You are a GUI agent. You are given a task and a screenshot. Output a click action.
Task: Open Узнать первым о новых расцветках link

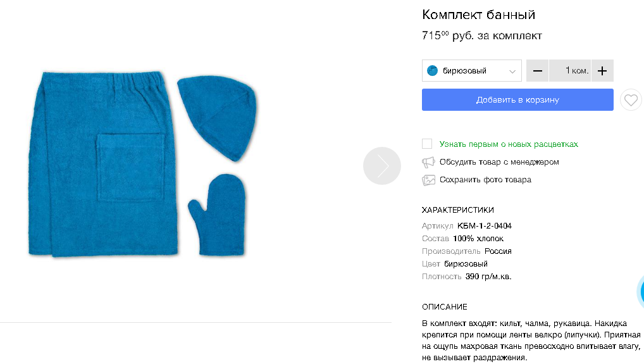click(509, 144)
